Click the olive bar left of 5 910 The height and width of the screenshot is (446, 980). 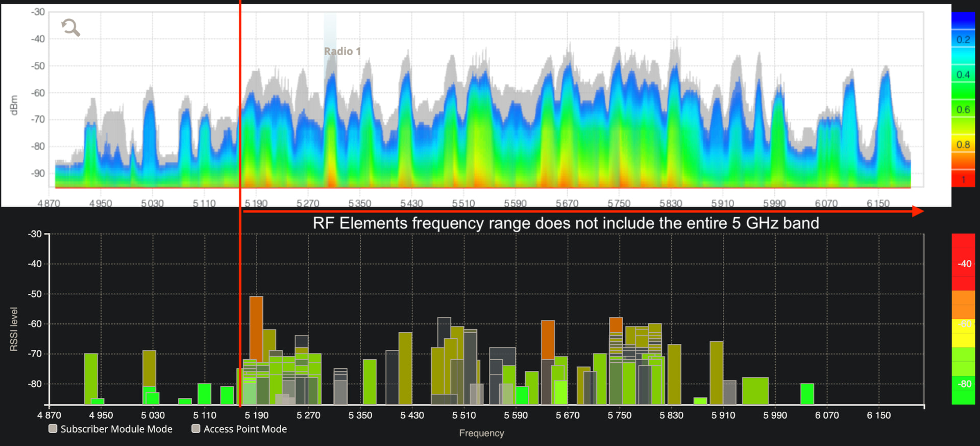(716, 372)
